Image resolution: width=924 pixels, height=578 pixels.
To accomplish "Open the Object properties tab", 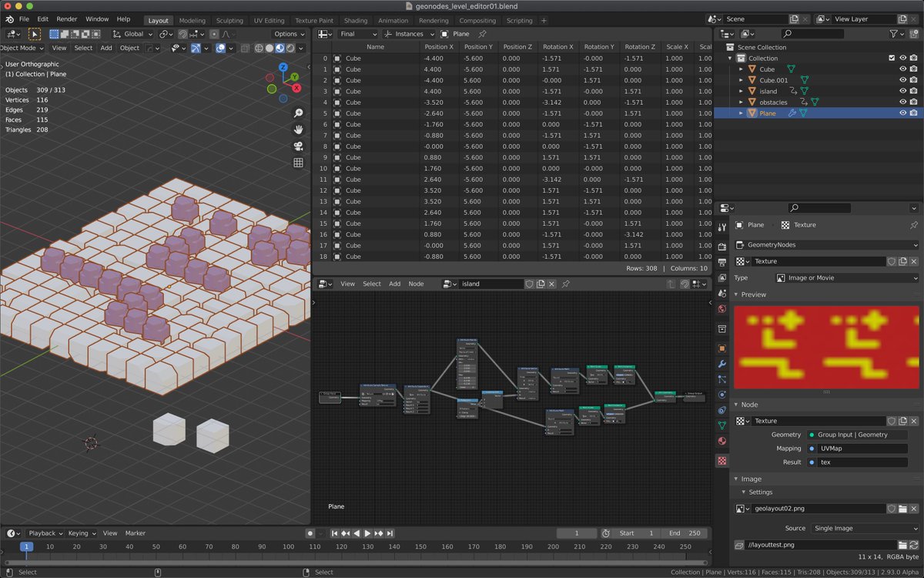I will point(721,348).
